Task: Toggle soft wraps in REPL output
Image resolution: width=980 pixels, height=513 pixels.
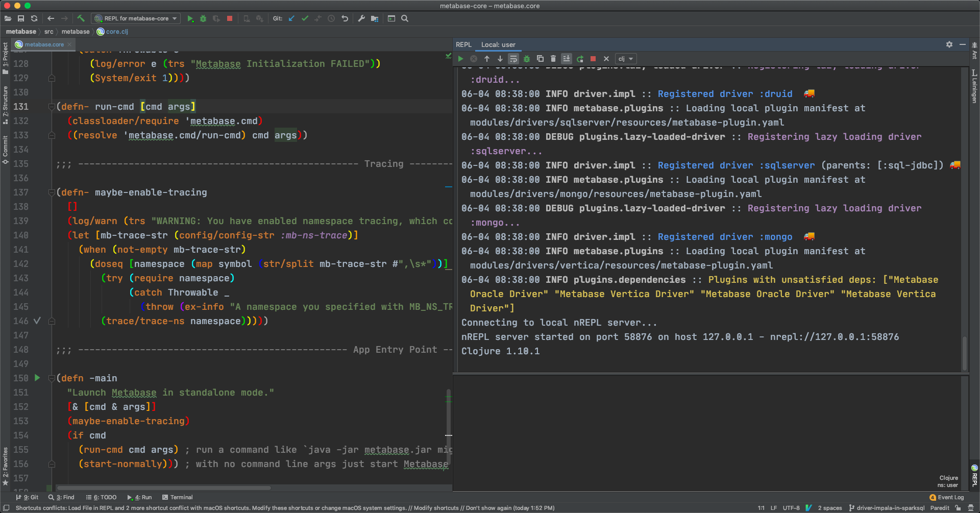Action: (x=513, y=59)
